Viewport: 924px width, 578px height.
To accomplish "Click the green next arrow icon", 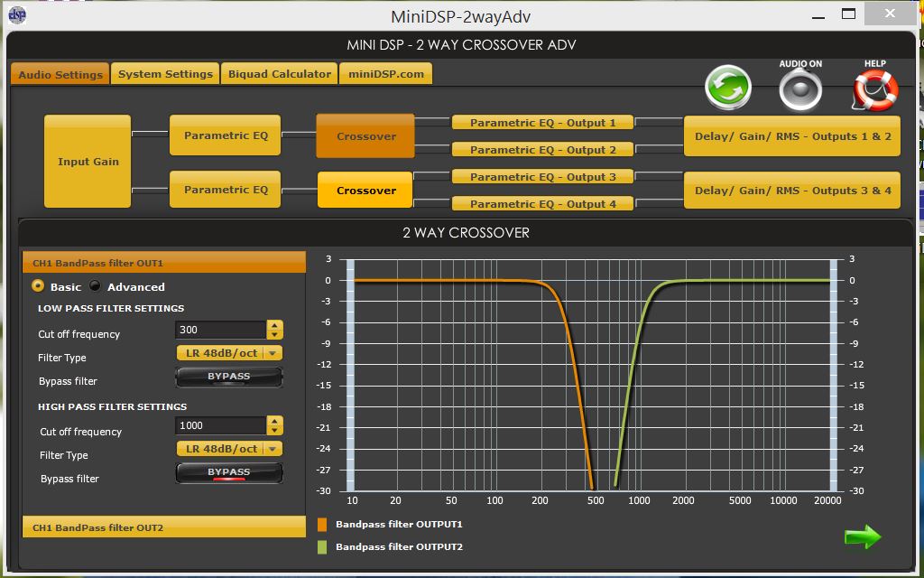I will (x=863, y=536).
